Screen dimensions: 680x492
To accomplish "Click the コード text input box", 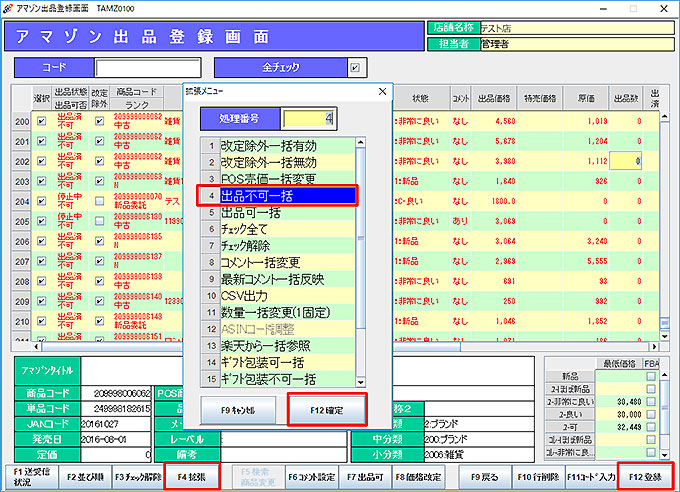I will coord(145,68).
